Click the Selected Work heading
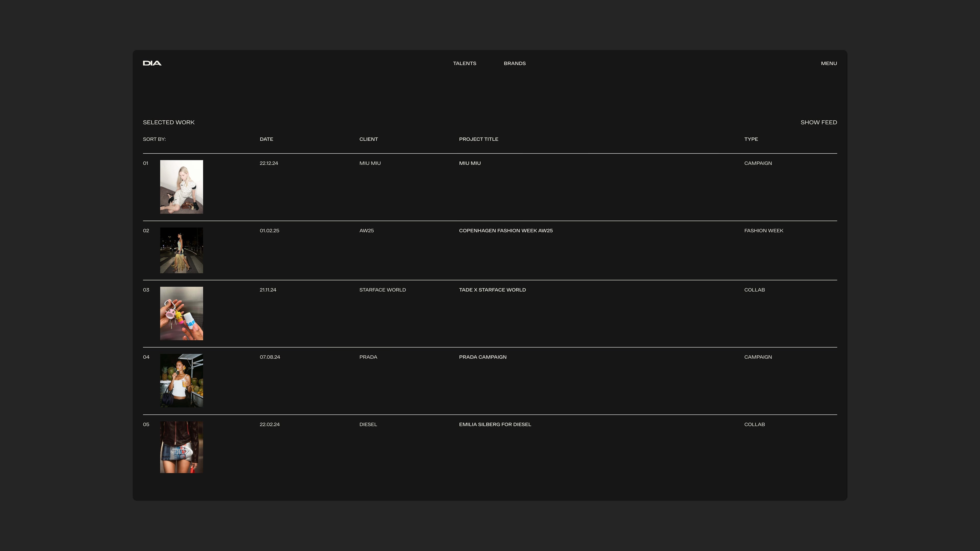This screenshot has width=980, height=551. pyautogui.click(x=168, y=122)
